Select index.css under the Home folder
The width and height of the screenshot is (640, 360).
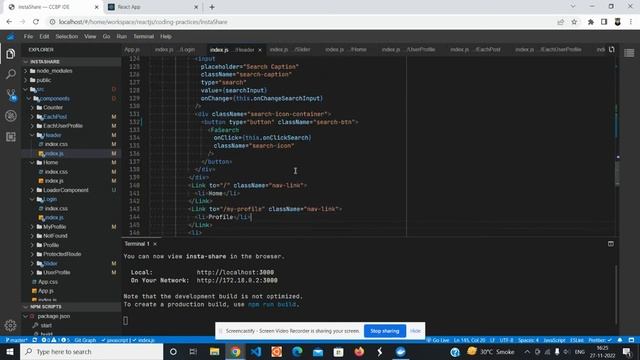point(56,172)
